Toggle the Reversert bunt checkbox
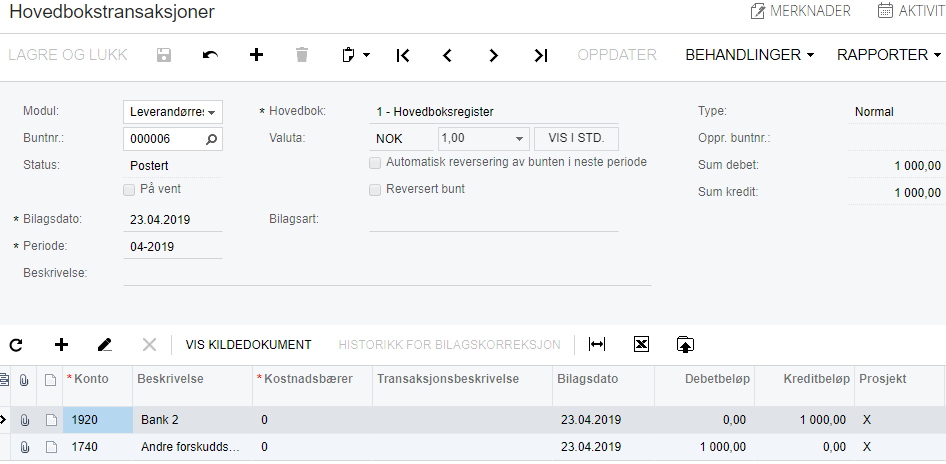 [x=375, y=189]
